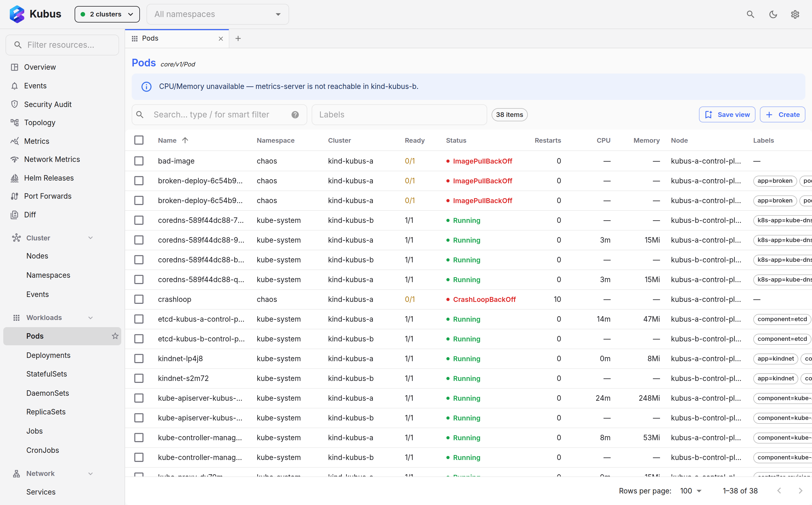
Task: Collapse the Workloads section chevron
Action: coord(91,318)
